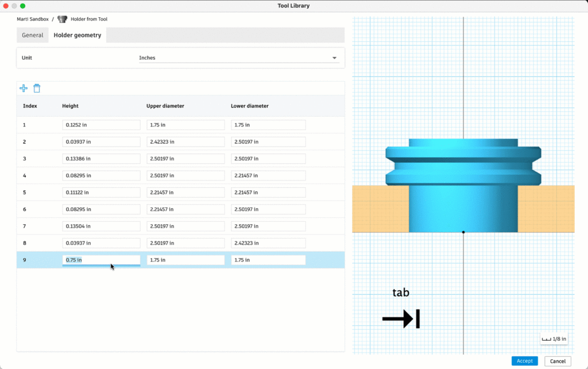Click upper diameter field of row 2
Screen dimensions: 588x369
(x=185, y=141)
